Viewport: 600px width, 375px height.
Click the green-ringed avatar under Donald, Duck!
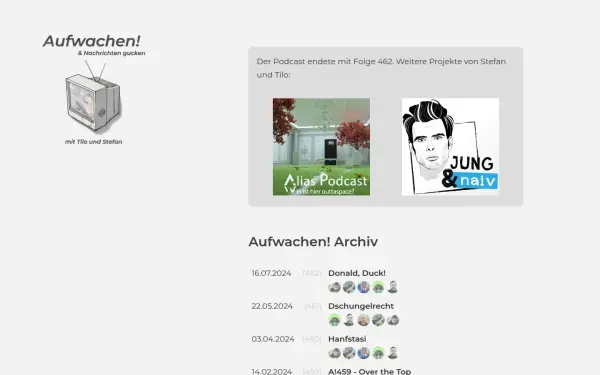point(378,287)
